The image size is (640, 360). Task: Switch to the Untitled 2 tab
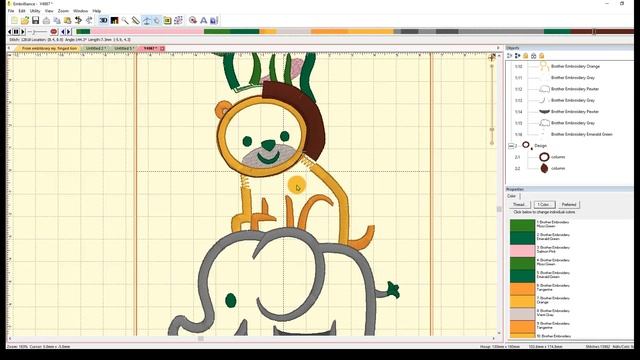pyautogui.click(x=96, y=49)
